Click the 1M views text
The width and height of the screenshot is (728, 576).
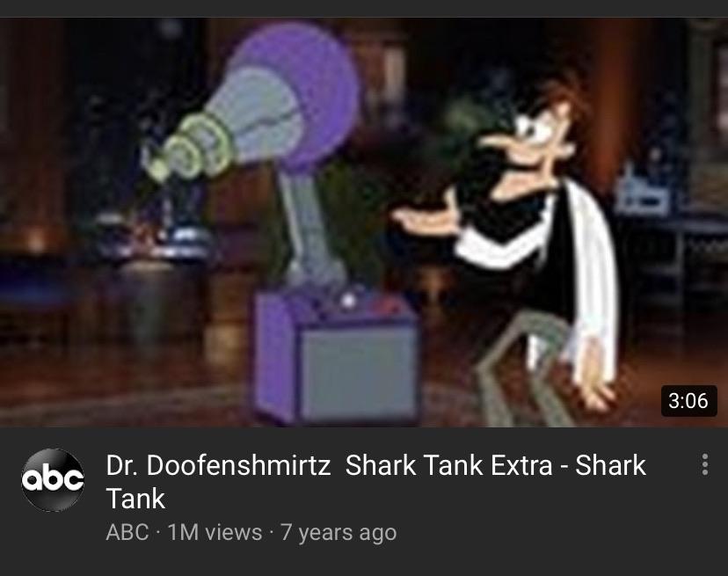tap(215, 532)
